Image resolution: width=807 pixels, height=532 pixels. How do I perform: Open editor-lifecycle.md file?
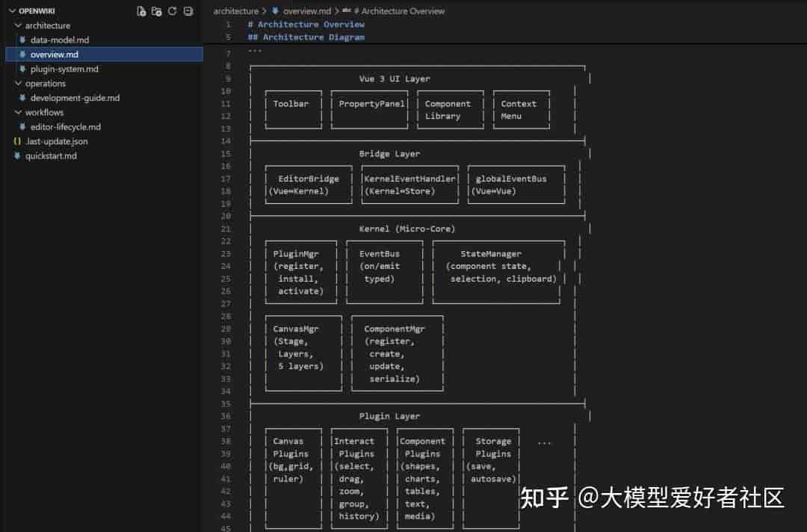click(65, 126)
